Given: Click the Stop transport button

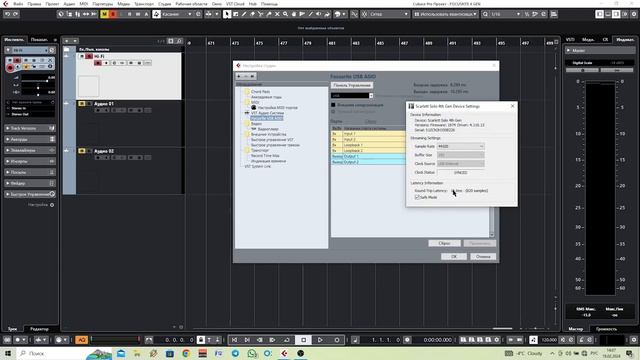Looking at the screenshot, I should click(303, 340).
